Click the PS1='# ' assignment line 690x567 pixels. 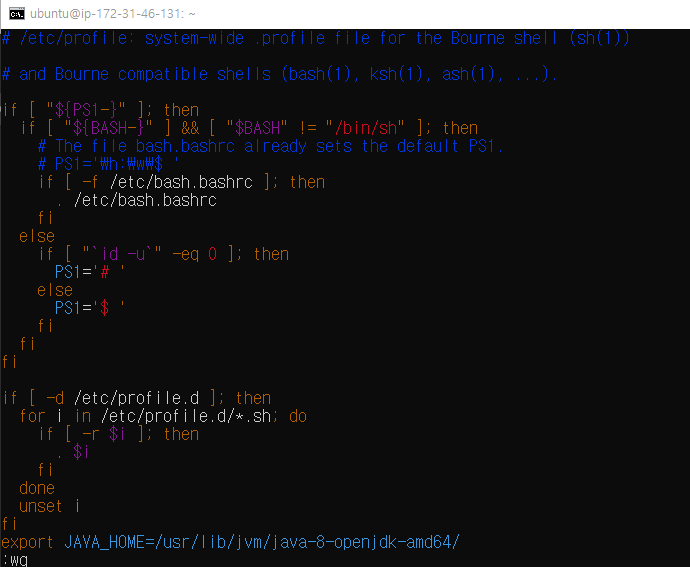click(x=90, y=272)
